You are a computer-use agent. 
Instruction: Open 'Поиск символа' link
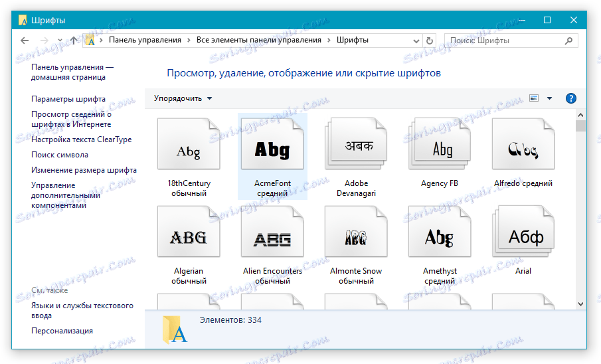click(x=60, y=155)
